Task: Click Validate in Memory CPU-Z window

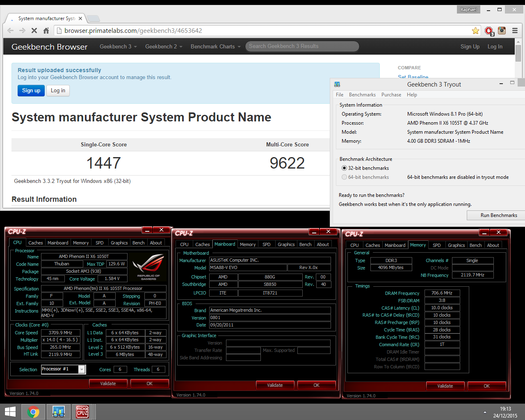Action: (x=445, y=386)
